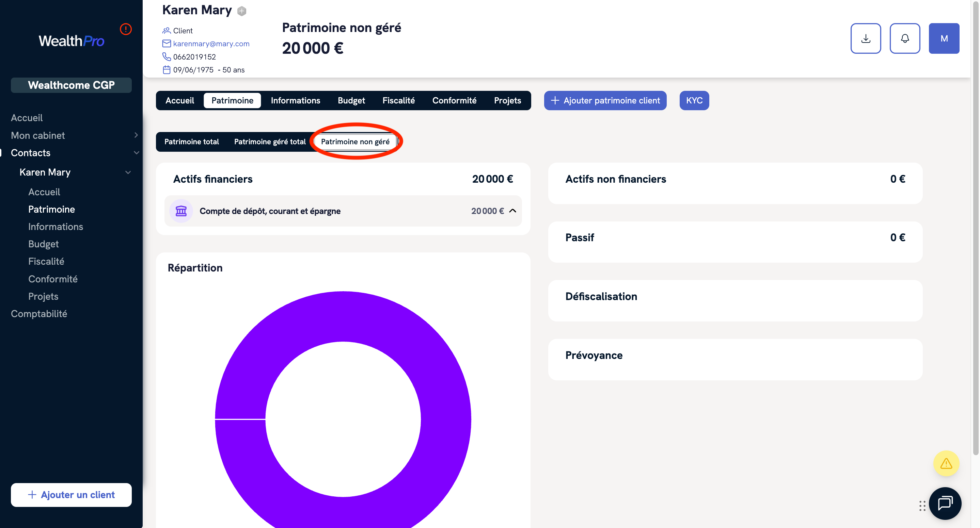The width and height of the screenshot is (980, 528).
Task: Click the karenmary@mary.com email link
Action: click(x=211, y=44)
